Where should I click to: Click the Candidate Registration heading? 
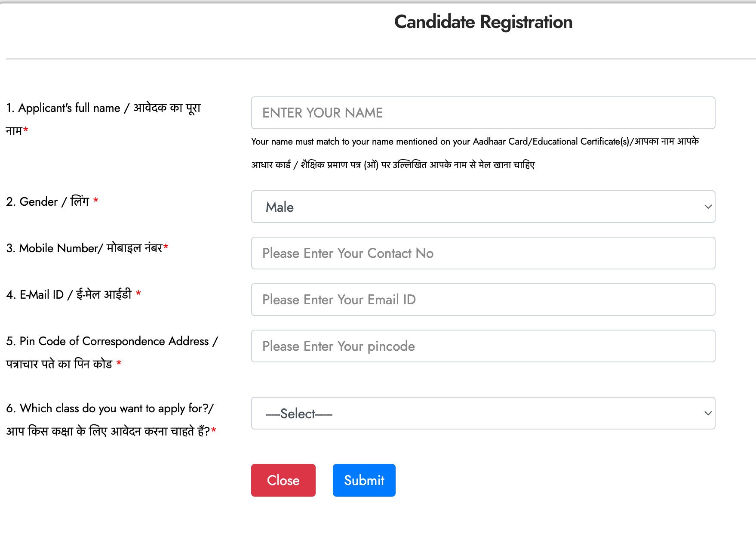(483, 22)
